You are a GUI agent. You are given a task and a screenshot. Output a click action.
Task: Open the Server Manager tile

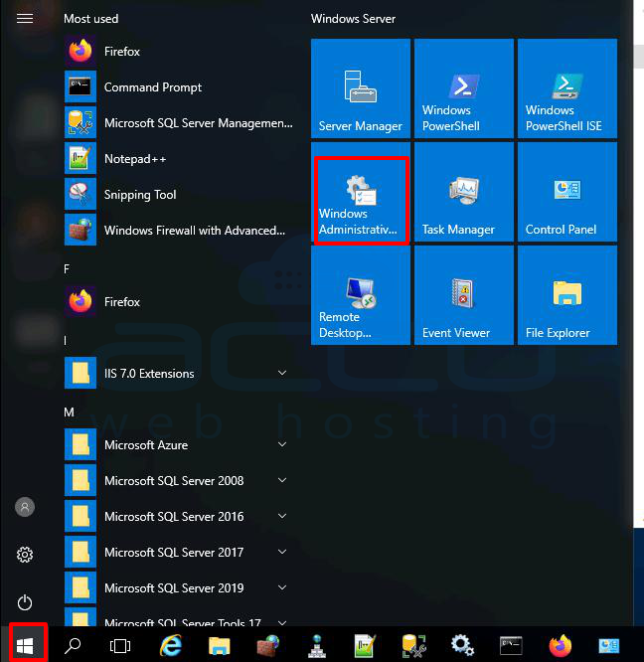pos(361,88)
